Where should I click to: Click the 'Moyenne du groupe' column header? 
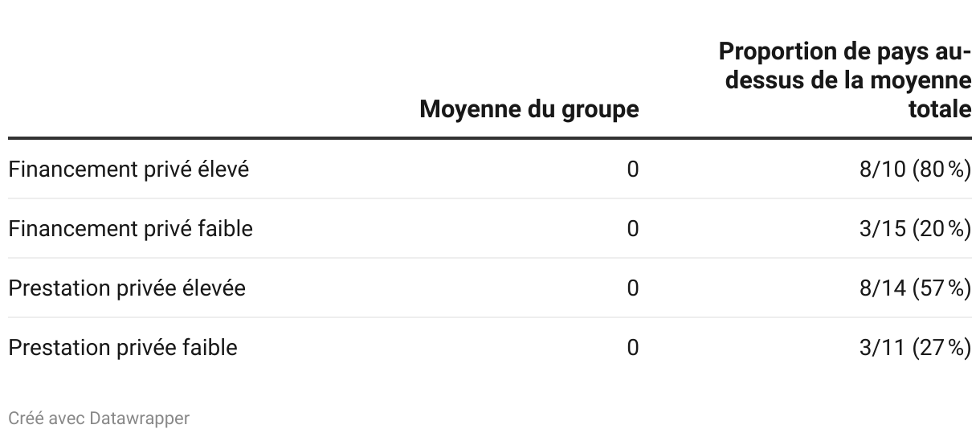click(529, 108)
